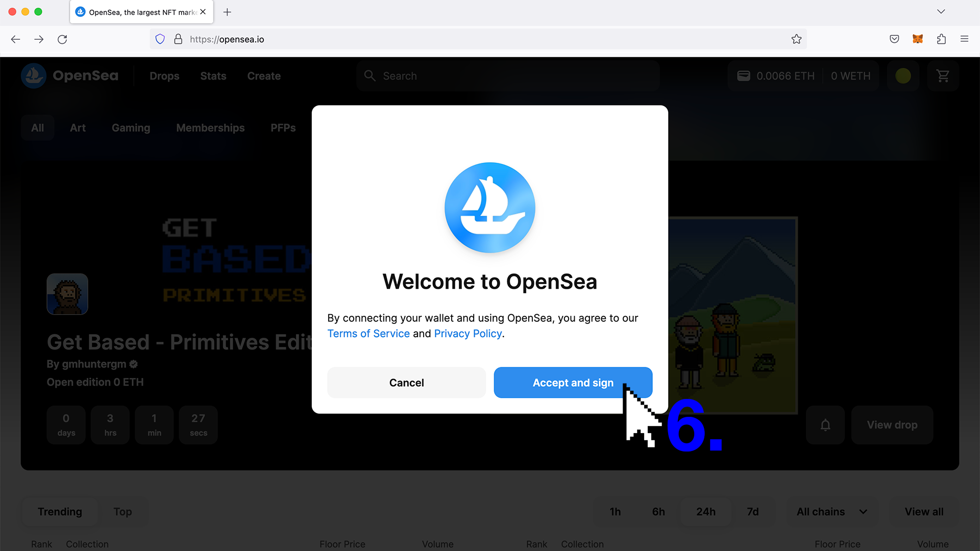Click the site lock icon
The height and width of the screenshot is (551, 980).
[x=178, y=39]
